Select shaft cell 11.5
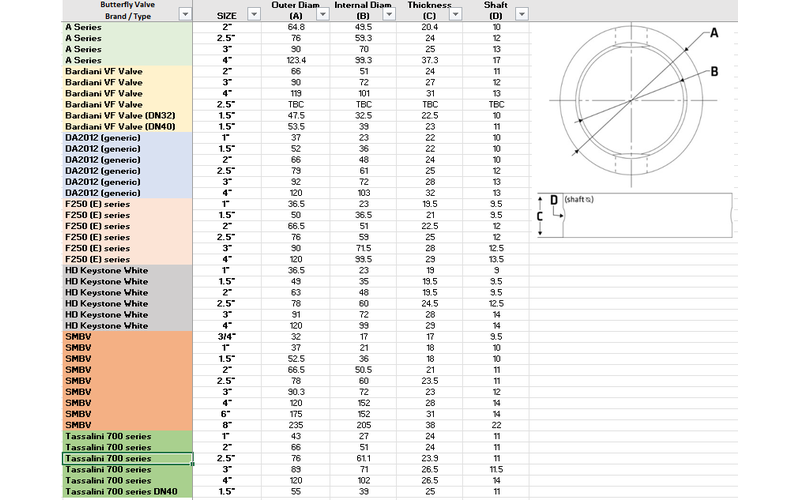This screenshot has height=500, width=800. point(496,469)
